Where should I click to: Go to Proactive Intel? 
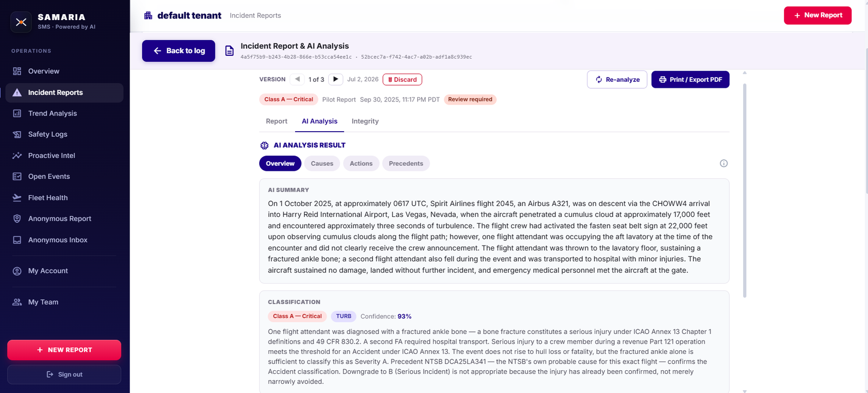(x=65, y=156)
